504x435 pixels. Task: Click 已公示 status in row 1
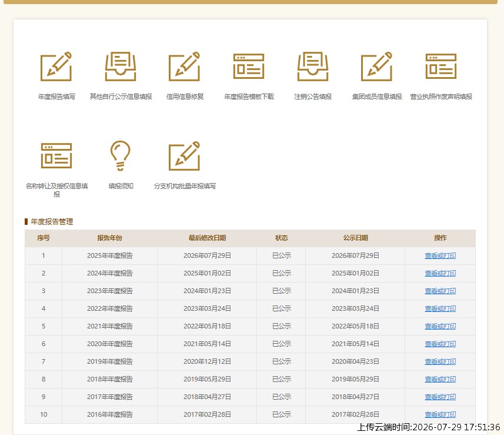[x=281, y=256]
